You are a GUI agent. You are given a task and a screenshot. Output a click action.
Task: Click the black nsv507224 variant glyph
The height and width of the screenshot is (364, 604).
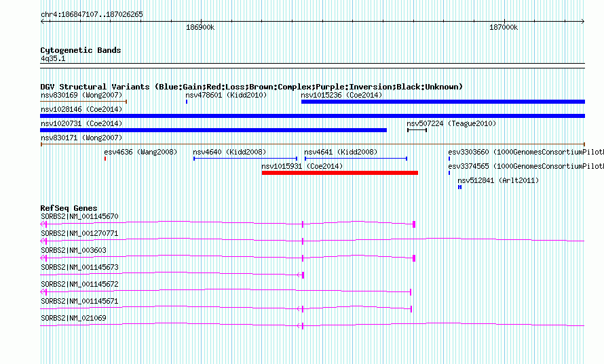coord(417,130)
